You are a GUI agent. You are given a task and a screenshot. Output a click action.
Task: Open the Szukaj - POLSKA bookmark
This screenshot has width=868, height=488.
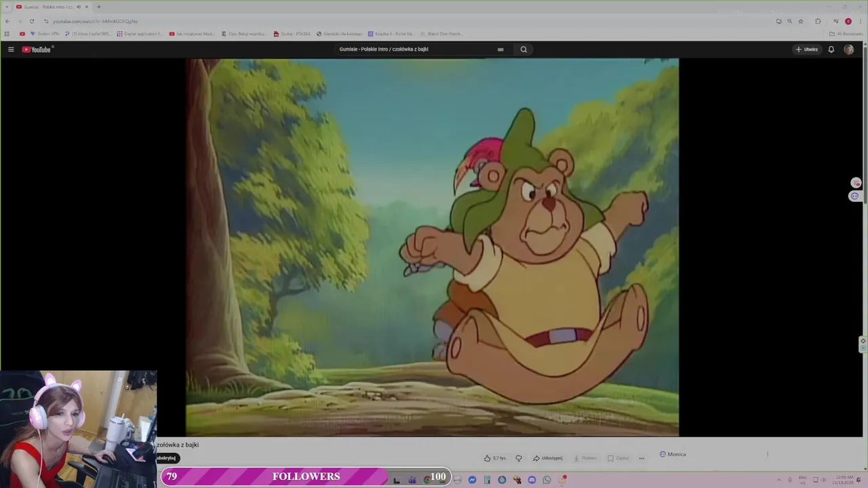pyautogui.click(x=292, y=34)
